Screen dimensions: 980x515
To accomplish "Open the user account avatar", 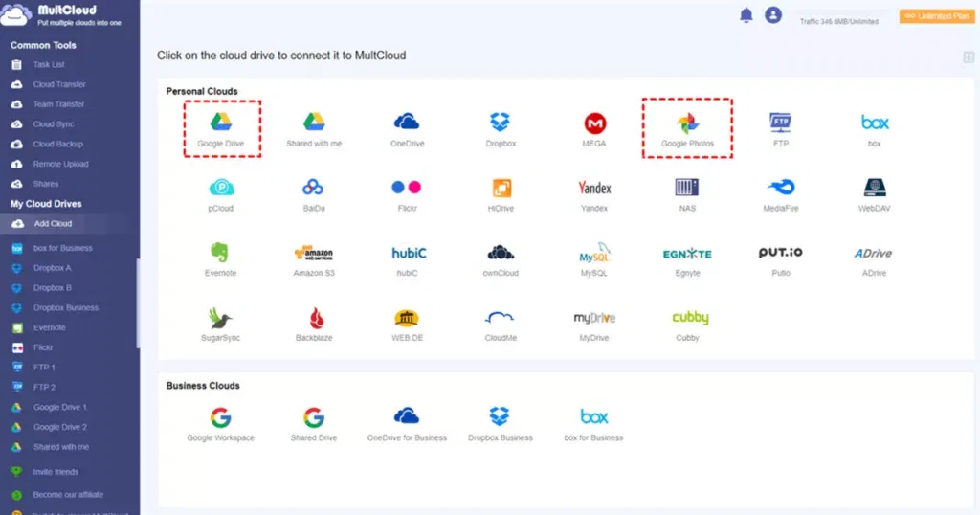I will pyautogui.click(x=773, y=15).
